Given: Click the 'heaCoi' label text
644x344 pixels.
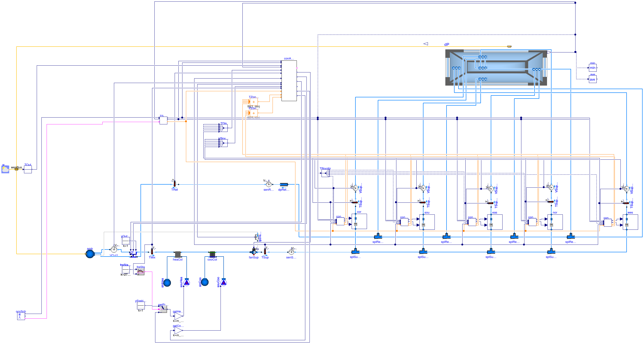Looking at the screenshot, I should point(178,260).
